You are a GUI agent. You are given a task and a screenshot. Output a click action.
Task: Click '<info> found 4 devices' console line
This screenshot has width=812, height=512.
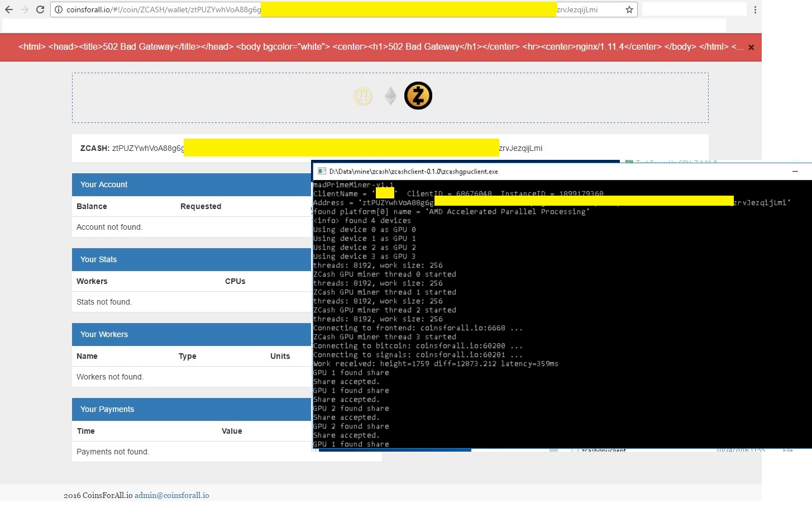[362, 221]
